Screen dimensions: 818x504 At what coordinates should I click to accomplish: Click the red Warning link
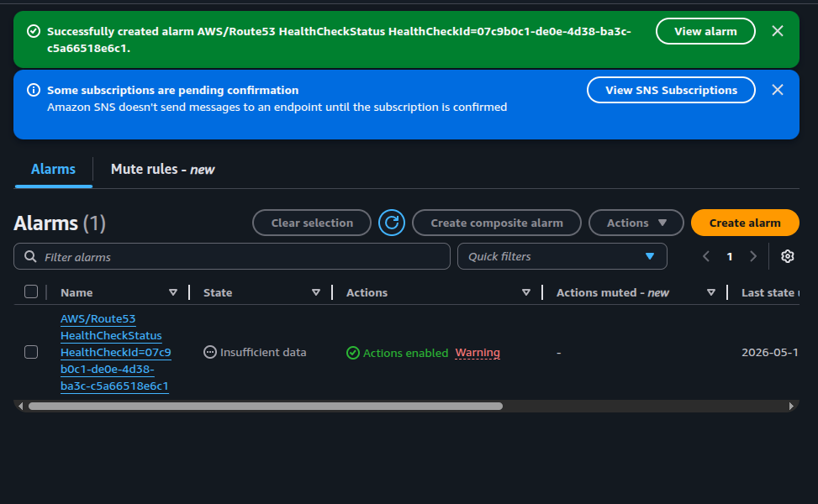478,353
